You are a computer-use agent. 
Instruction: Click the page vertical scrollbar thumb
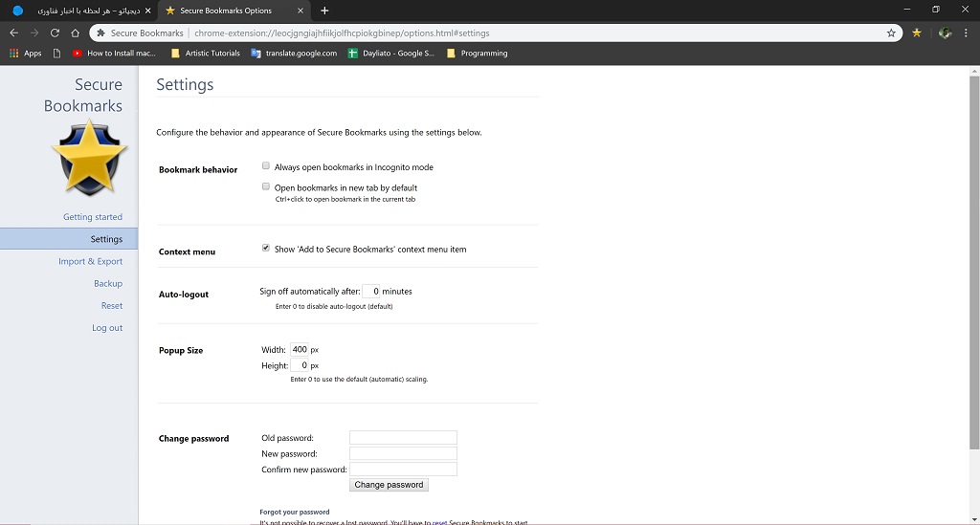[974, 262]
